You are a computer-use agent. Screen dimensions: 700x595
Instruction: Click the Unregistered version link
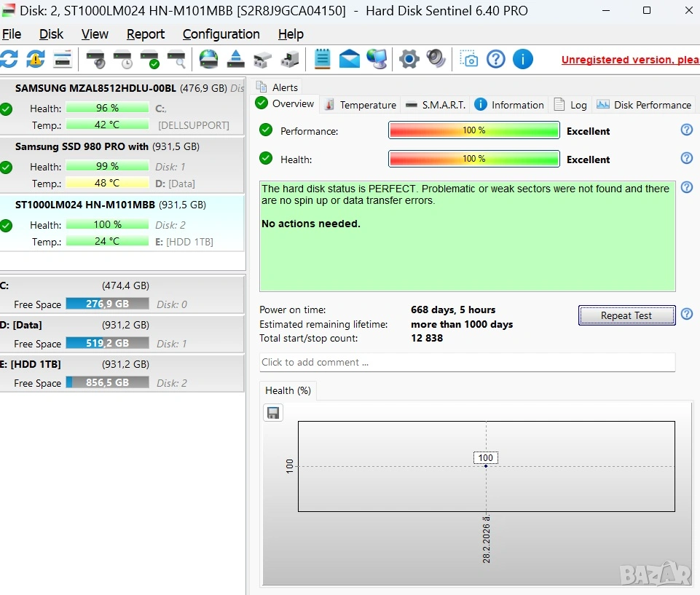[629, 60]
